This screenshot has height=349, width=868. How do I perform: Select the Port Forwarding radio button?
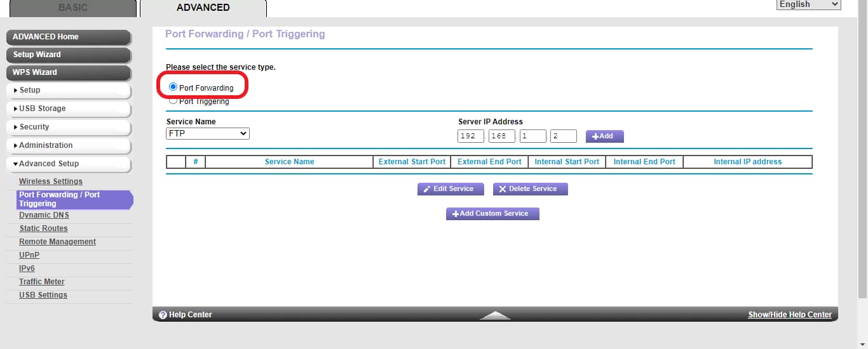[173, 87]
